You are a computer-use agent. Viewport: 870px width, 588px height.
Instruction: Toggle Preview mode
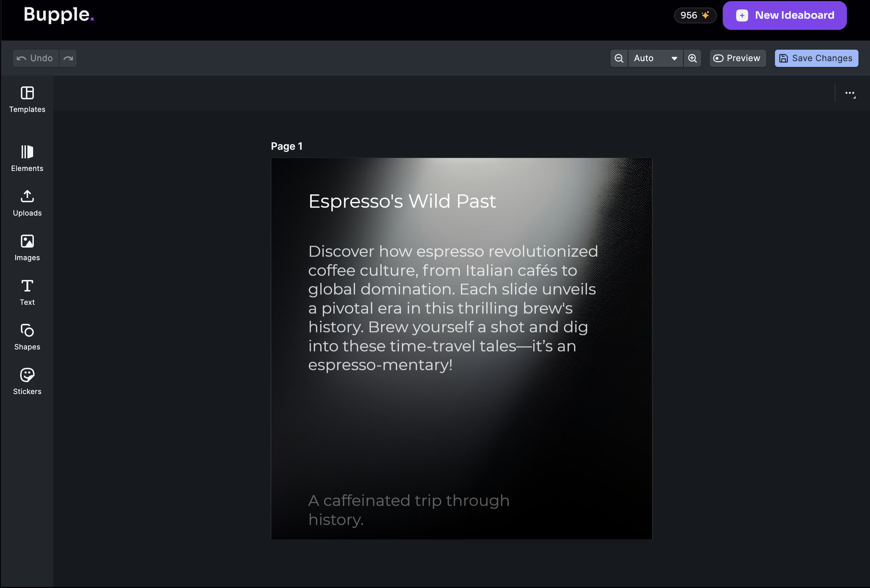pos(737,58)
